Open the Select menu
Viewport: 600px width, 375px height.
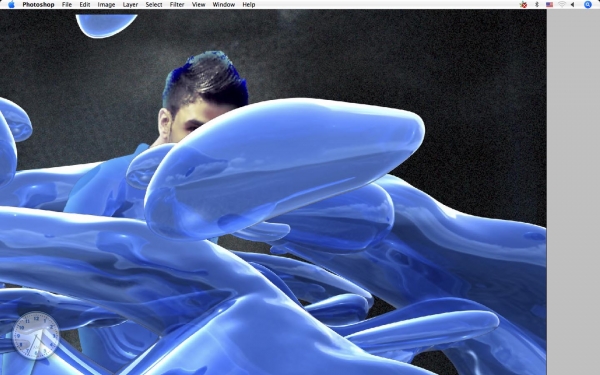point(154,5)
